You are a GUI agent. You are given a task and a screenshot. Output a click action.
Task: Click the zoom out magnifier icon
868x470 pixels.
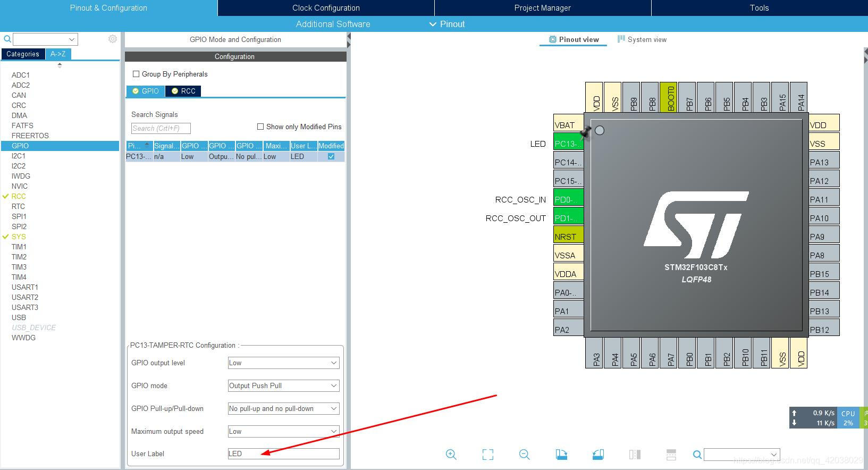pyautogui.click(x=525, y=455)
